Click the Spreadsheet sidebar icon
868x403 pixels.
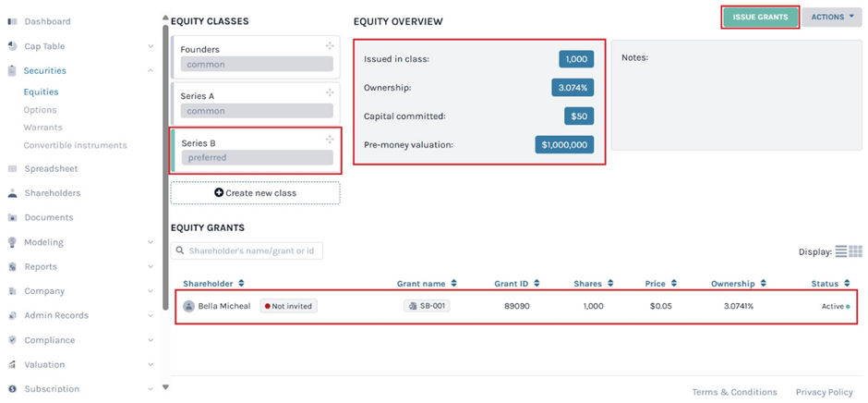[12, 168]
